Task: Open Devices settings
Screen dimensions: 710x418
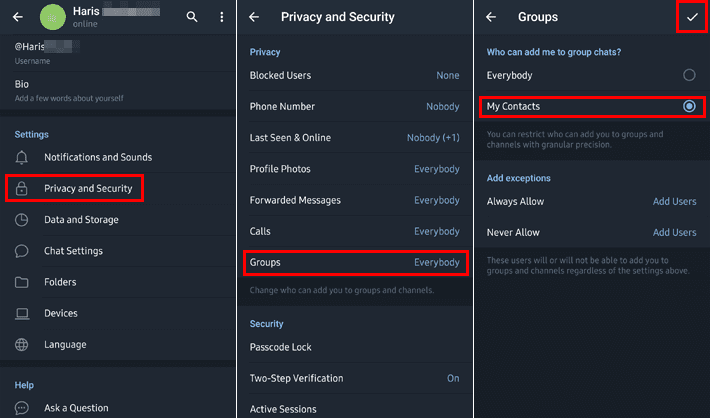Action: click(118, 313)
